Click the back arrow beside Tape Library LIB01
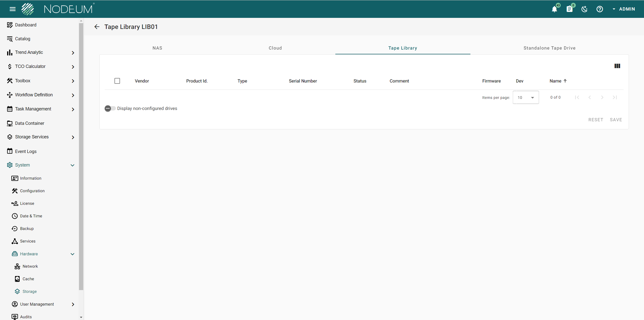644x320 pixels. (x=97, y=27)
